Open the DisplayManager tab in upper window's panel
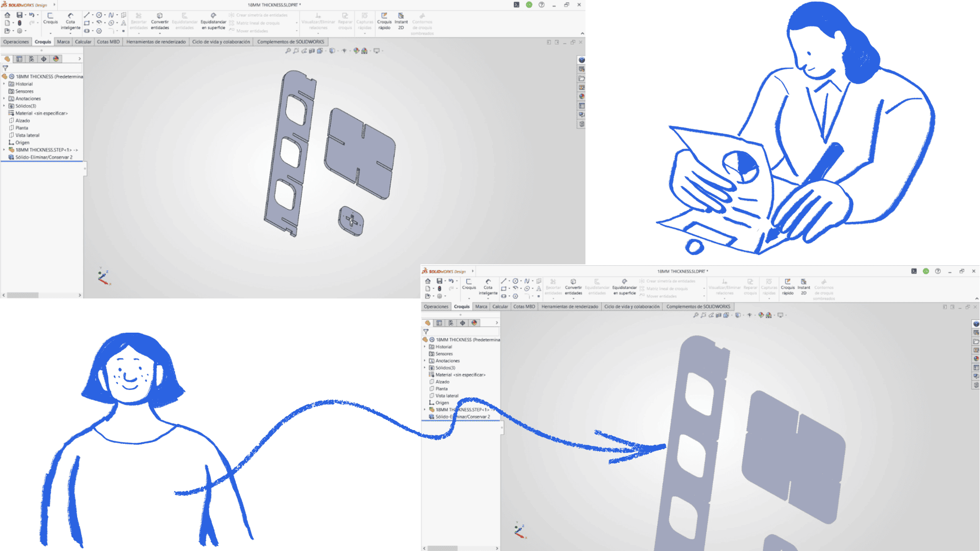The height and width of the screenshot is (551, 980). pyautogui.click(x=56, y=59)
